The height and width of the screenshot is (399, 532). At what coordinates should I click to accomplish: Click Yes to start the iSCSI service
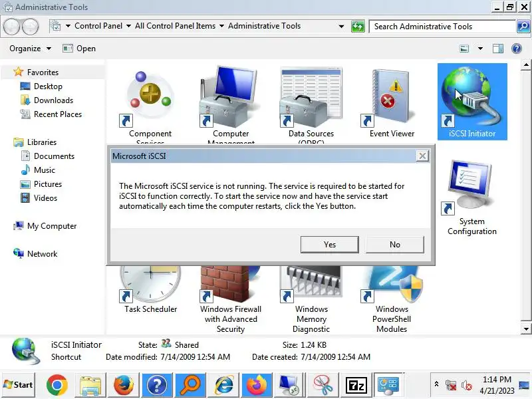tap(329, 245)
